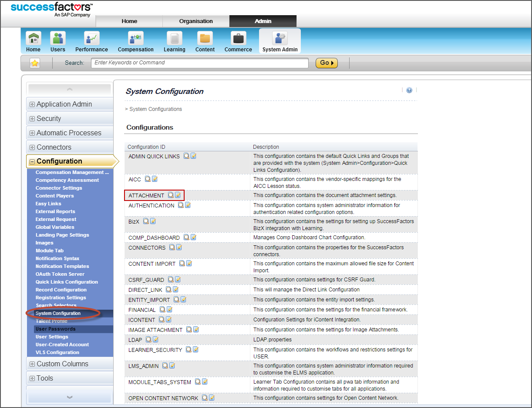Open the System Configuration sidebar link
The width and height of the screenshot is (532, 408).
pos(58,313)
